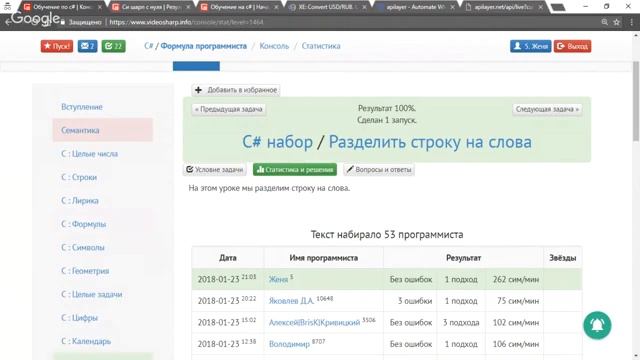640x360 pixels.
Task: Click the red Выход logout button
Action: click(x=572, y=46)
